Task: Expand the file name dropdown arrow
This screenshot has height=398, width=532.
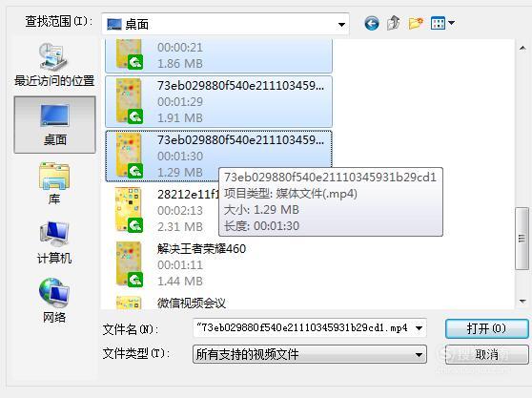Action: 419,328
